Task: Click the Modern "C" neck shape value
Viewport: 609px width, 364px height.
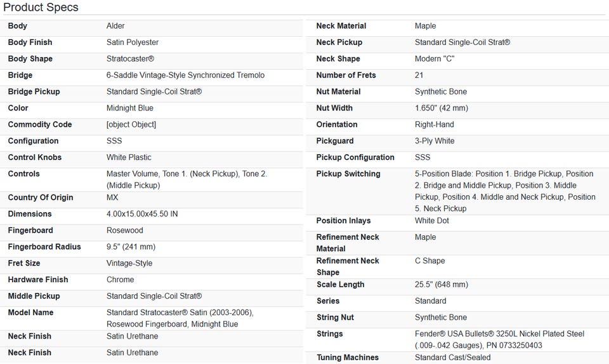Action: [435, 59]
